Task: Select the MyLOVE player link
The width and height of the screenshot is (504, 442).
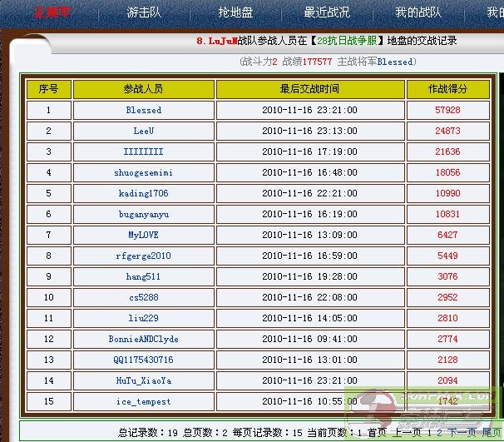Action: pyautogui.click(x=144, y=235)
